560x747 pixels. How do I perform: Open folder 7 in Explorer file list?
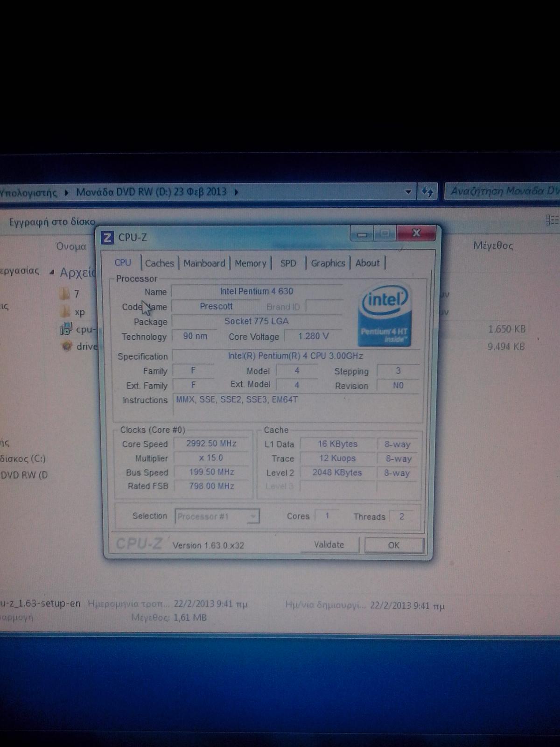(x=69, y=294)
